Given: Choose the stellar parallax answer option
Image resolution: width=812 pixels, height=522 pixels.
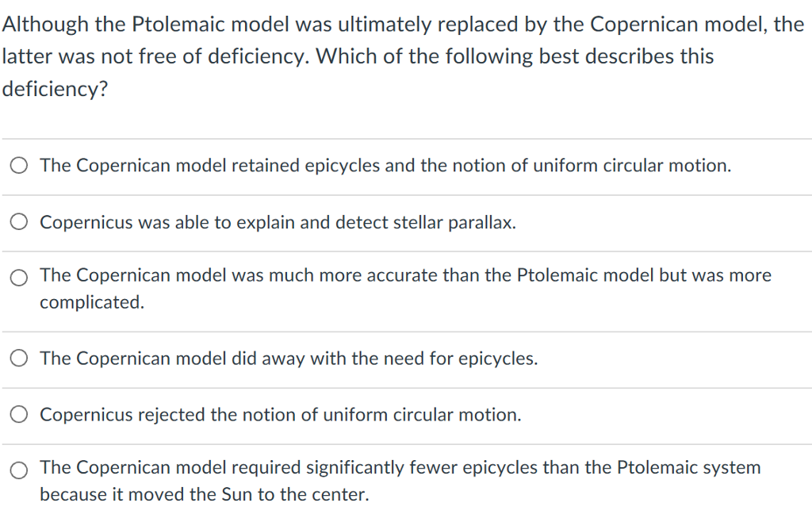Looking at the screenshot, I should [x=18, y=221].
